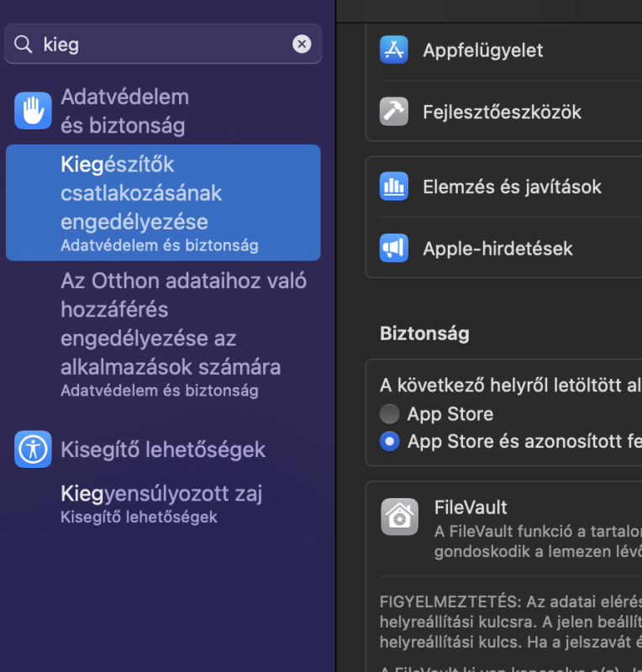Open the Fejlesztőeszközök settings row

[x=504, y=112]
